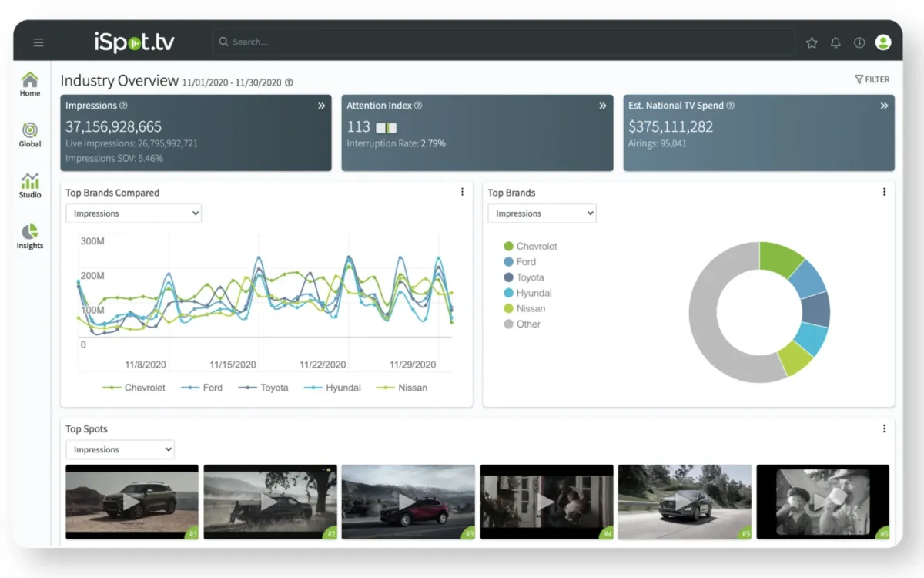924x578 pixels.
Task: Open the Top Brands metric dropdown
Action: (x=541, y=213)
